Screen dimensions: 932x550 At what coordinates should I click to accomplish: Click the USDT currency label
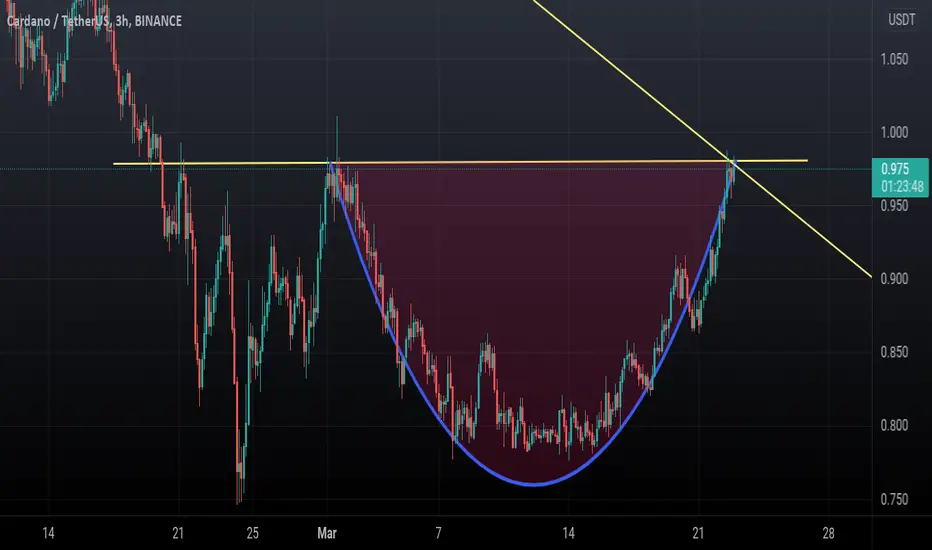[x=901, y=20]
